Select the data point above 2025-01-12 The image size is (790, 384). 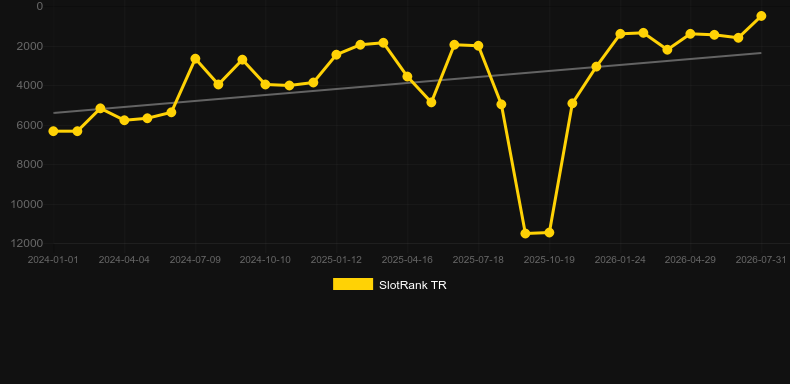pos(337,54)
